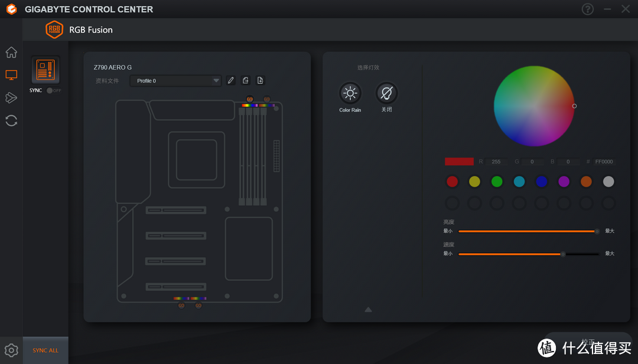This screenshot has width=638, height=364.
Task: Click the left bottom LED header link icon
Action: (181, 305)
